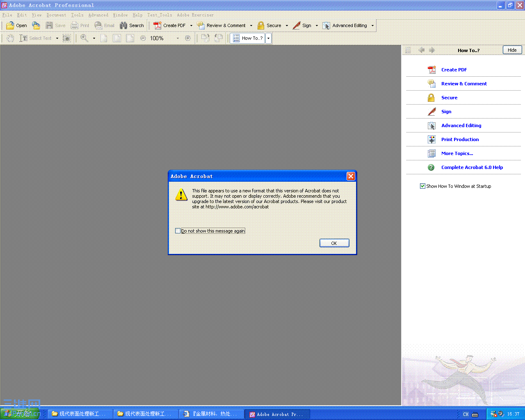The height and width of the screenshot is (420, 525).
Task: Open More Topics... in How To panel
Action: (457, 153)
